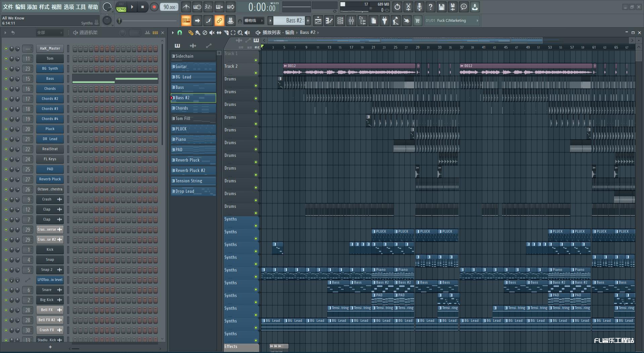Select the playlist slice tool
The image size is (644, 353).
coord(226,33)
